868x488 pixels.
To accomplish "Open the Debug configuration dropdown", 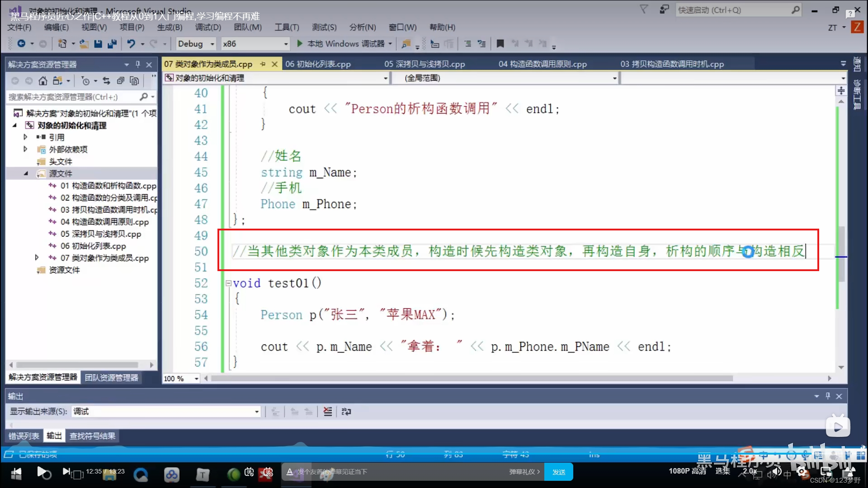I will tap(196, 43).
